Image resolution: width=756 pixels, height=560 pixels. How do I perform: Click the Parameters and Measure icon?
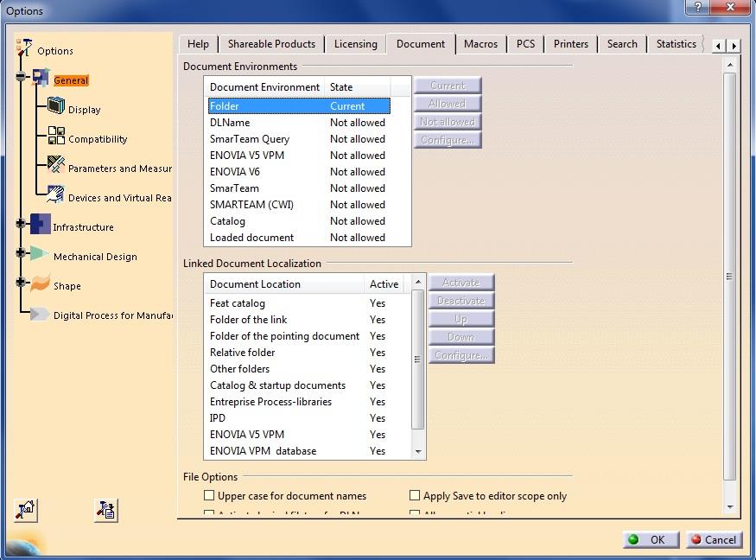pos(56,164)
